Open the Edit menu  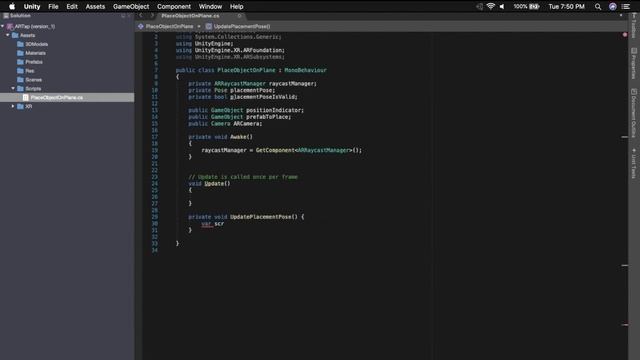pyautogui.click(x=72, y=7)
